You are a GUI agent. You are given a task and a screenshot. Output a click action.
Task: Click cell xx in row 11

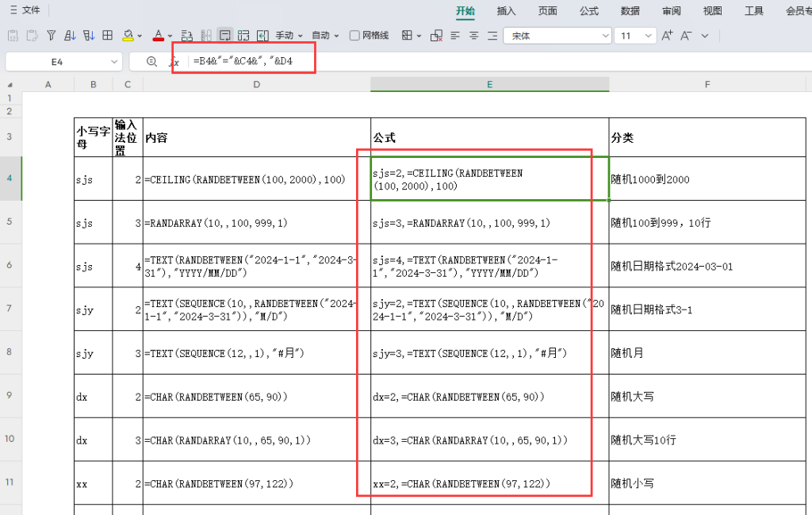94,483
